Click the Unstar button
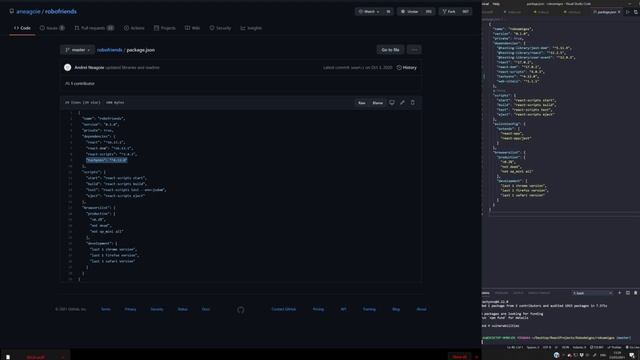Image resolution: width=640 pixels, height=360 pixels. coord(410,11)
